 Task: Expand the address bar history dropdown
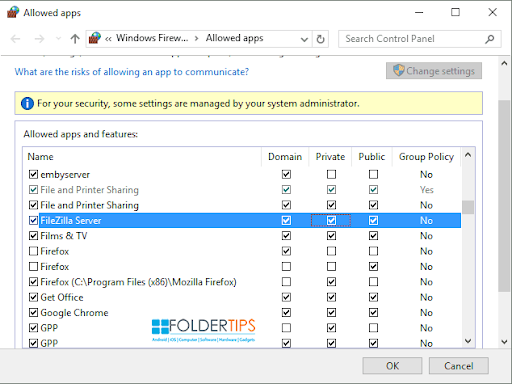304,39
